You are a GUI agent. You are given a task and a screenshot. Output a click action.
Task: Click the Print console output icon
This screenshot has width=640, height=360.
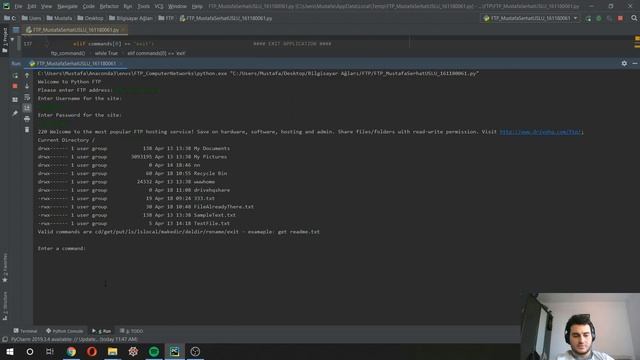point(27,119)
